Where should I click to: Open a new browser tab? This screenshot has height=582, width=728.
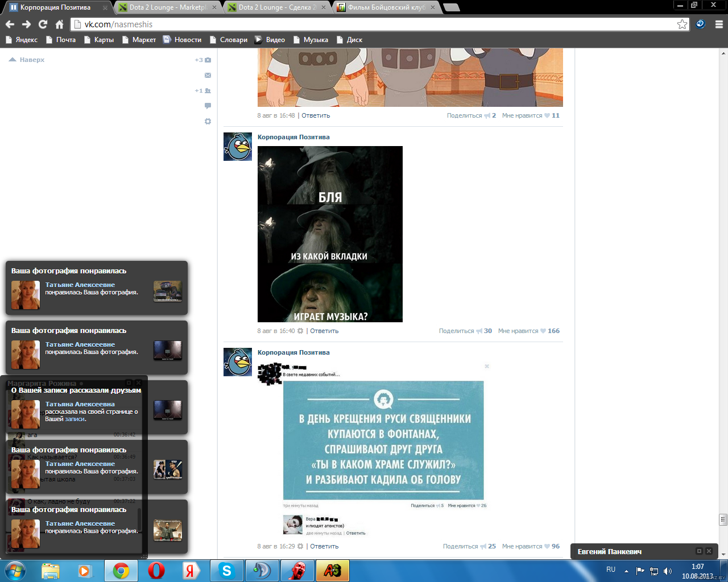451,7
